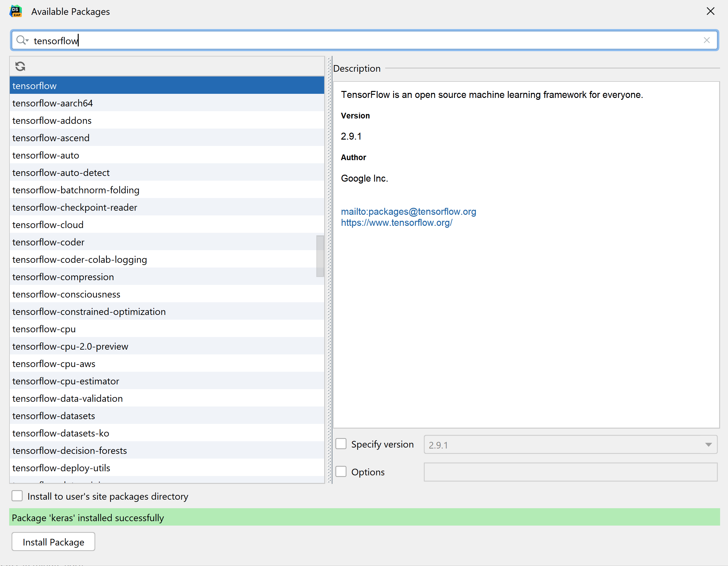Select tensorflow-consciousness package

tap(167, 294)
